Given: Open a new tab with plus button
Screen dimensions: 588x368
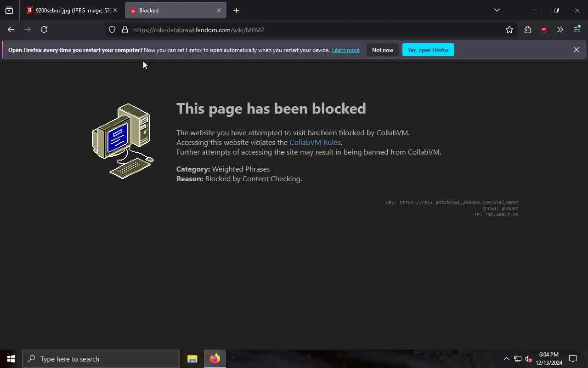Looking at the screenshot, I should coord(236,10).
